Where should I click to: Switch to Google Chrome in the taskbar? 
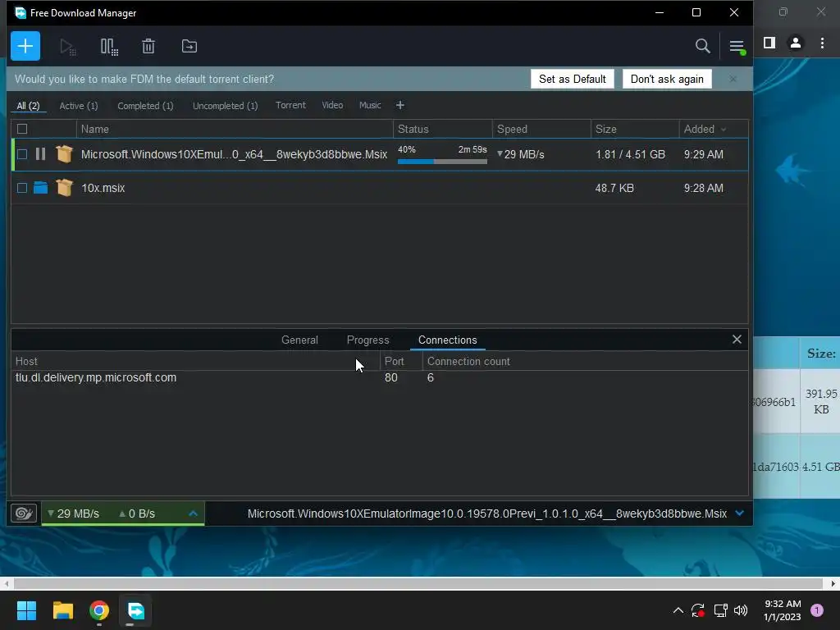[x=99, y=610]
